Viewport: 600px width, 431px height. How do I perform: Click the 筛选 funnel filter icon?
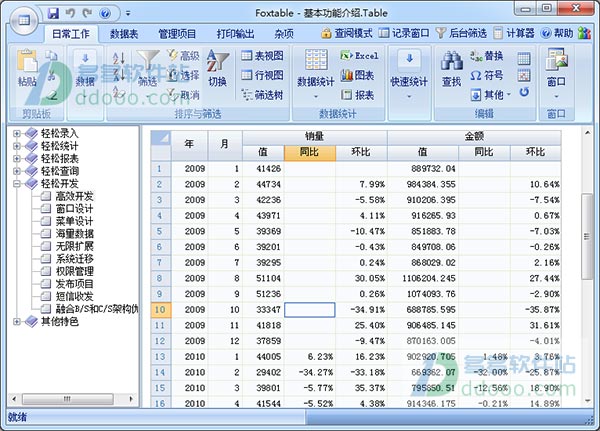147,68
